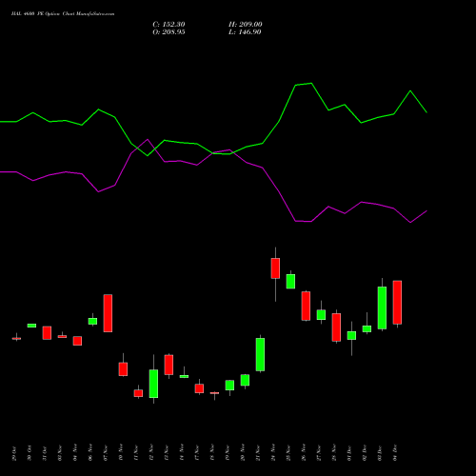476x476 pixels.
Task: Click the chart title text at top left
Action: tap(63, 14)
